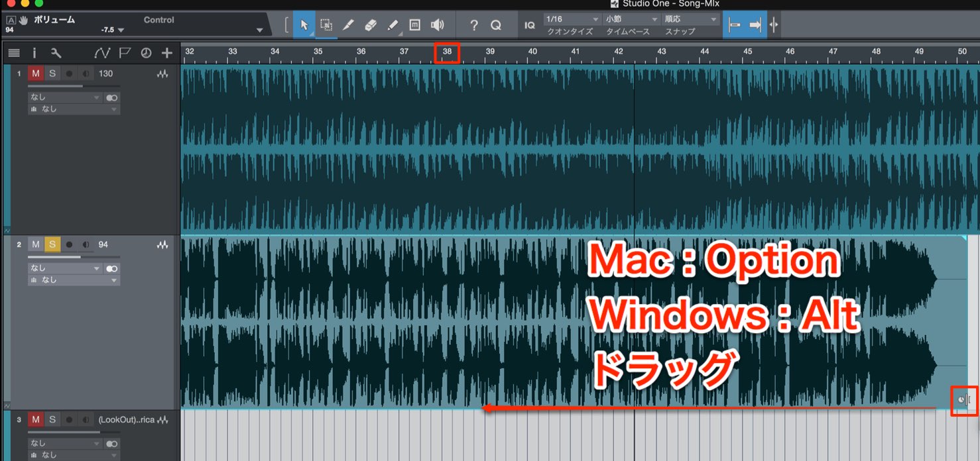Viewport: 980px width, 461px height.
Task: Arm record on track 1
Action: point(69,74)
